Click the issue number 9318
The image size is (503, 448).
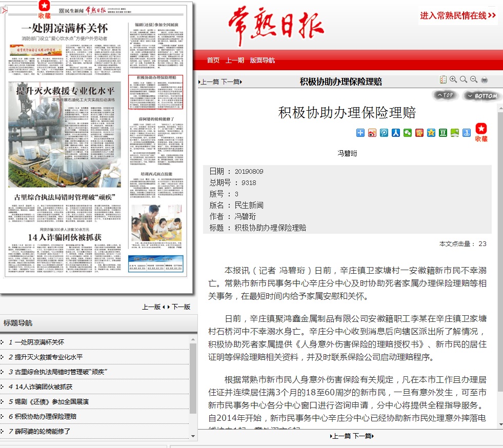click(x=249, y=183)
